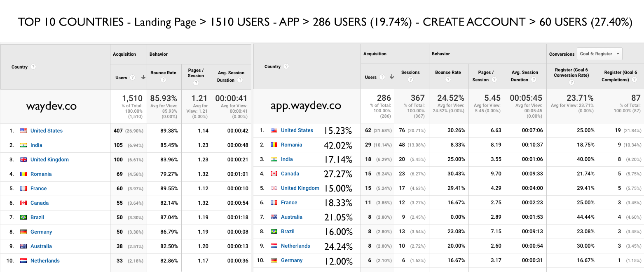
Task: Open United Kingdom link in waydev.co table
Action: [x=49, y=160]
